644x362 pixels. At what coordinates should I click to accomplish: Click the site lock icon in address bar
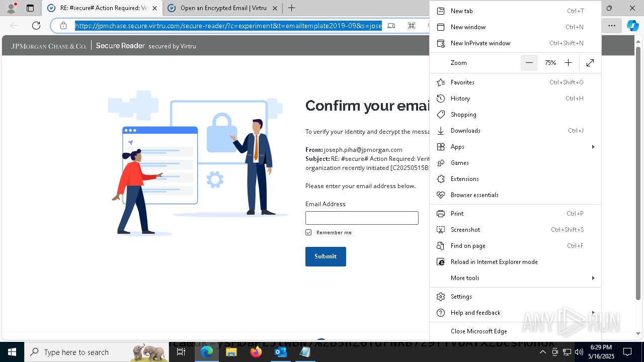(63, 26)
